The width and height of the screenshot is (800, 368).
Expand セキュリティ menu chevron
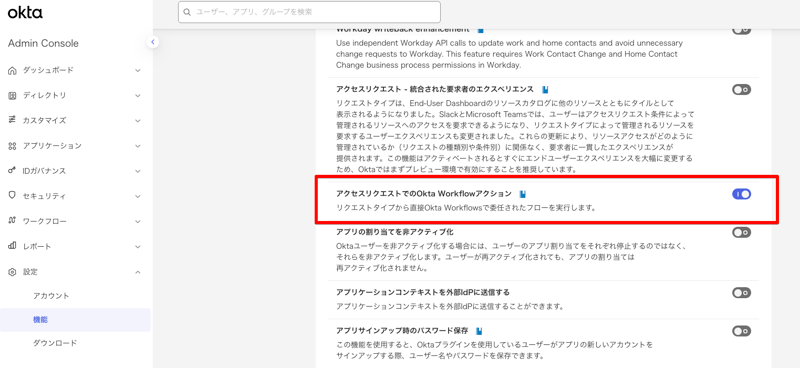coord(138,196)
